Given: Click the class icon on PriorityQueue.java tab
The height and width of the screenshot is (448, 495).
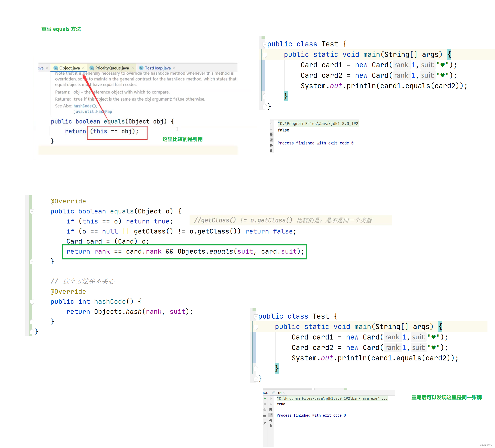Looking at the screenshot, I should (92, 68).
